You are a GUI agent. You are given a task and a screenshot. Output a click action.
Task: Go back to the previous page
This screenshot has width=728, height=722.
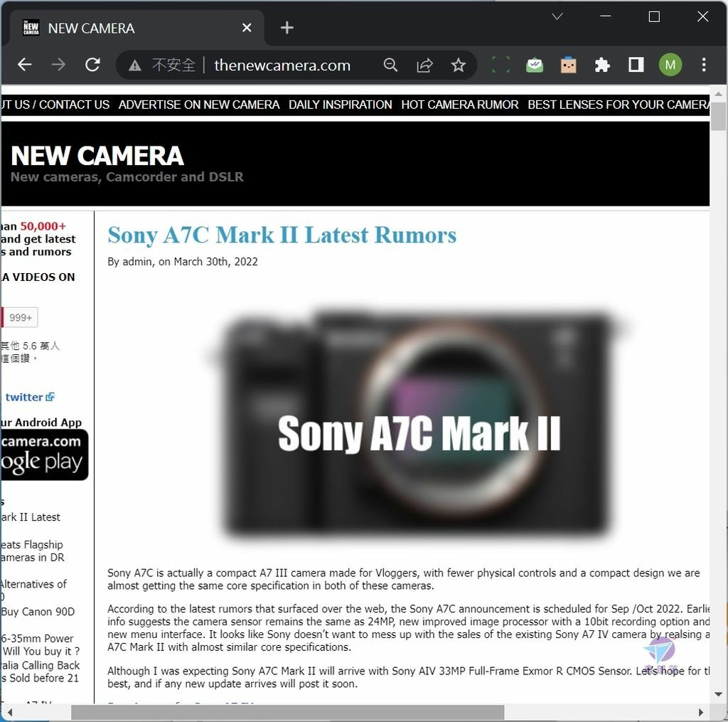(25, 65)
